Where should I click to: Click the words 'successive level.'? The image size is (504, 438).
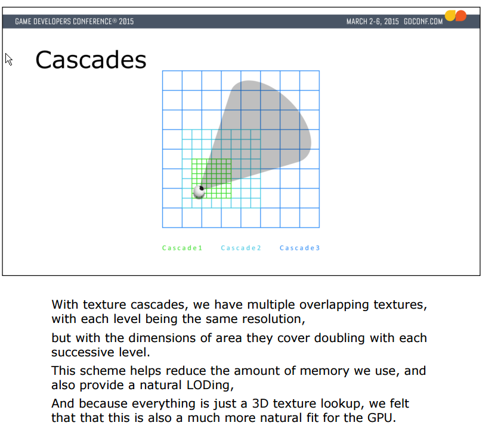101,352
